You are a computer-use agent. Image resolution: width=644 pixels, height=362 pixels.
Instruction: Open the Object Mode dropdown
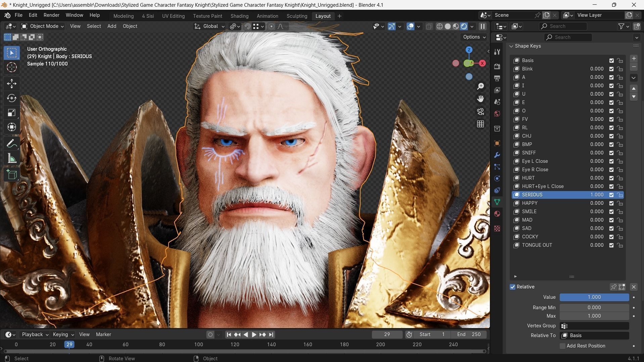pos(42,26)
